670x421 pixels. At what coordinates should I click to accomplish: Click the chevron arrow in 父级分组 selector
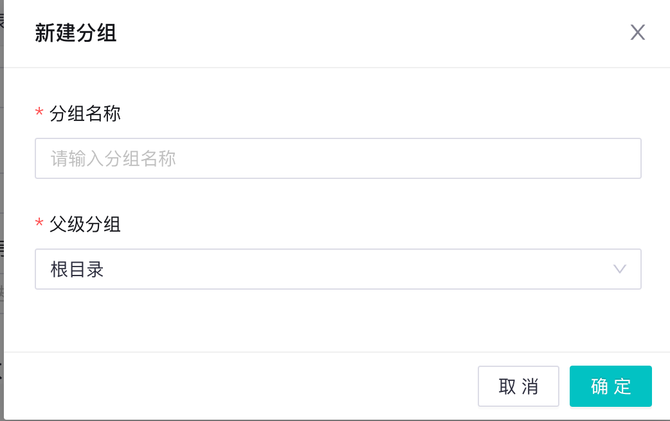[x=620, y=269]
